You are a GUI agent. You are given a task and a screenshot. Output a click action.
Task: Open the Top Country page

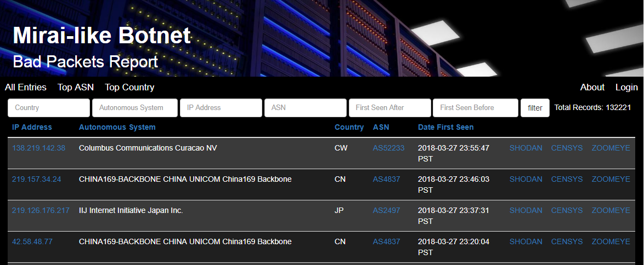(129, 88)
